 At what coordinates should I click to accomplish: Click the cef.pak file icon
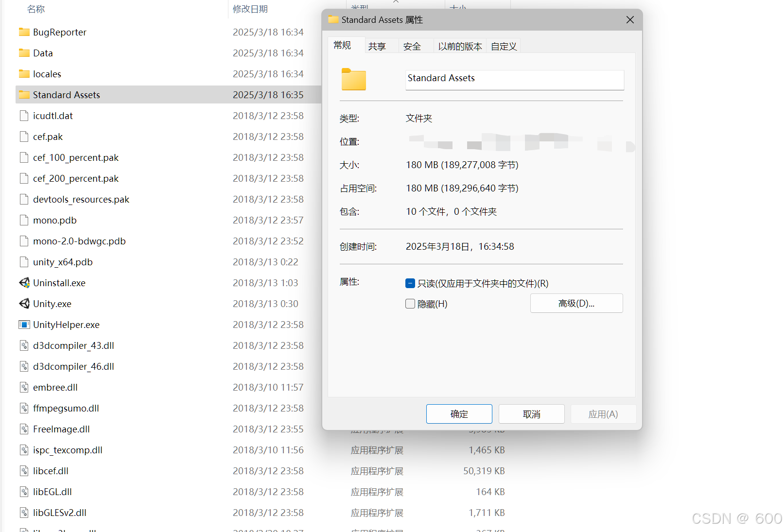pyautogui.click(x=24, y=137)
